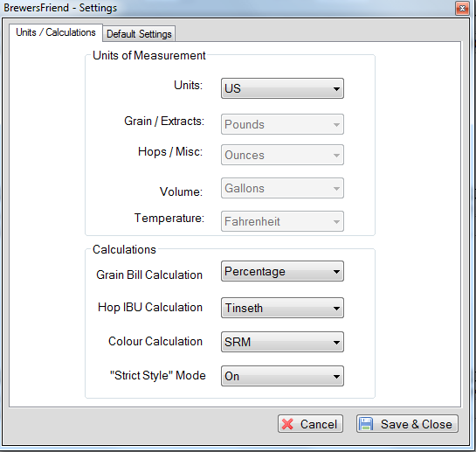The width and height of the screenshot is (476, 452).
Task: Open the Temperature Fahrenheit dropdown
Action: tap(282, 221)
